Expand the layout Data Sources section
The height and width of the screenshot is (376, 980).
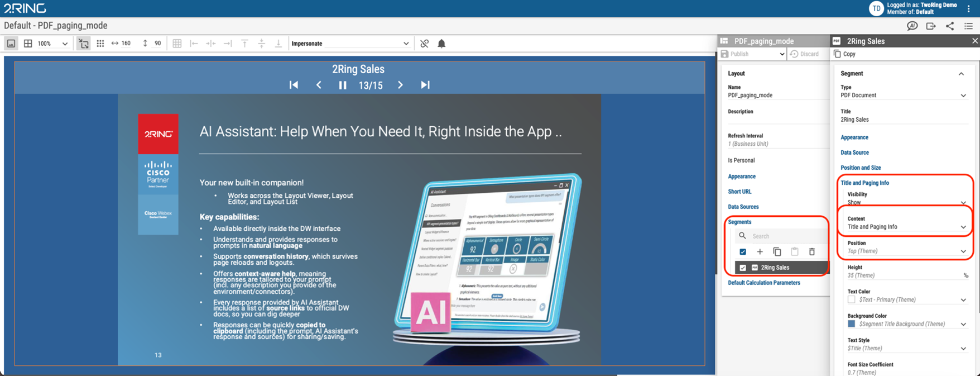point(743,207)
